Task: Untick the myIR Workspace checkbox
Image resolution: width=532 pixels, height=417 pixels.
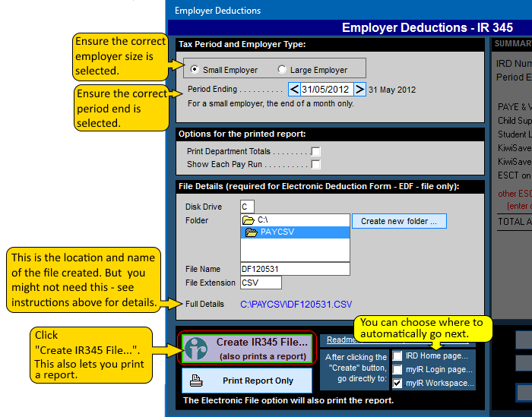Action: tap(397, 383)
